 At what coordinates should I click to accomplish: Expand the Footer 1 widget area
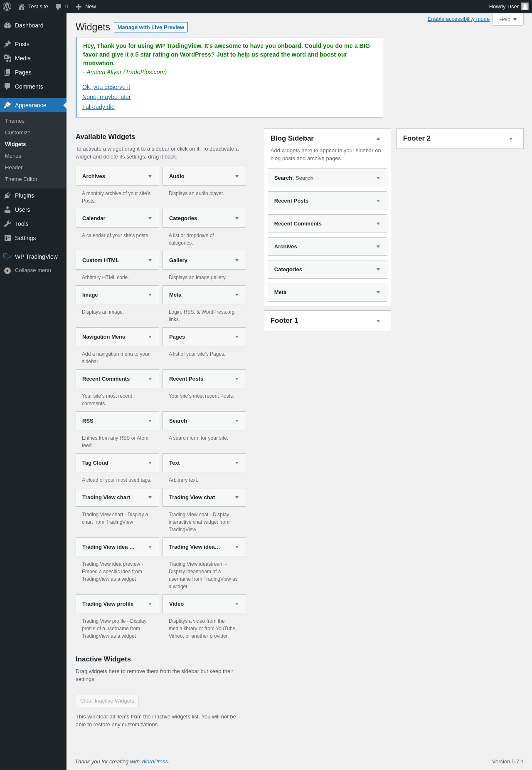pos(378,321)
